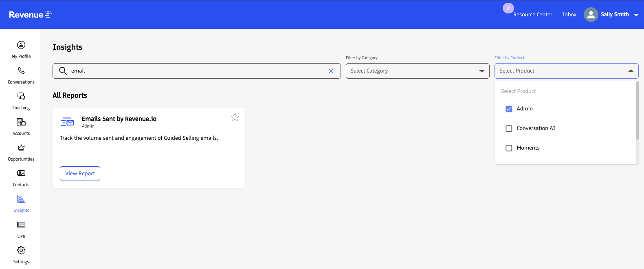Click the product list scrollbar
The width and height of the screenshot is (644, 269).
637,111
